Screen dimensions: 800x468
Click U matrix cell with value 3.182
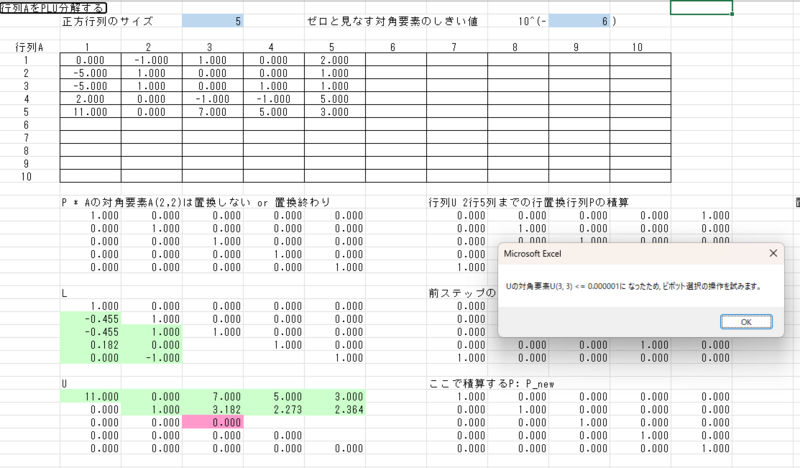click(212, 410)
